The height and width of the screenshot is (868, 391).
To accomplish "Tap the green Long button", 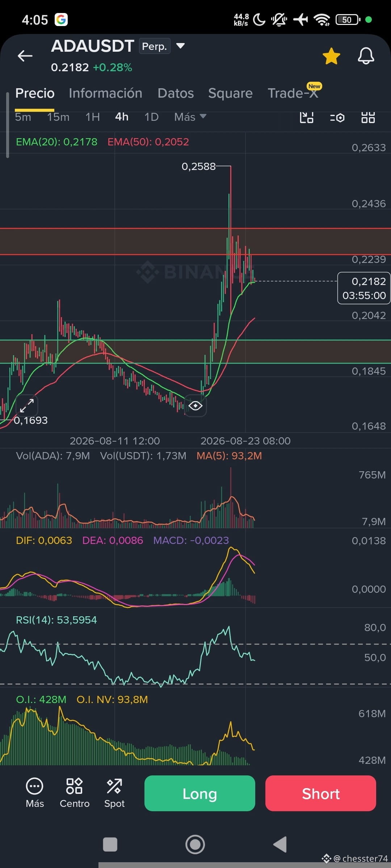I will pyautogui.click(x=200, y=793).
